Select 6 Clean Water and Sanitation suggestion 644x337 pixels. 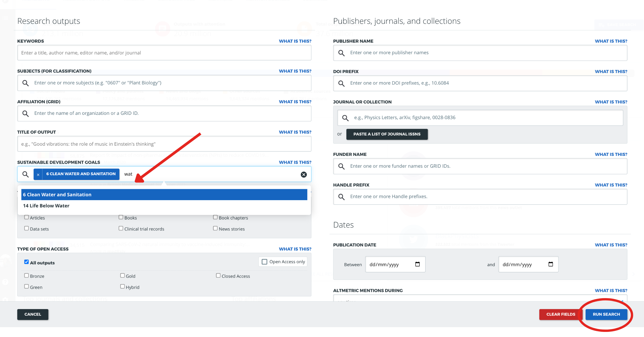[164, 195]
